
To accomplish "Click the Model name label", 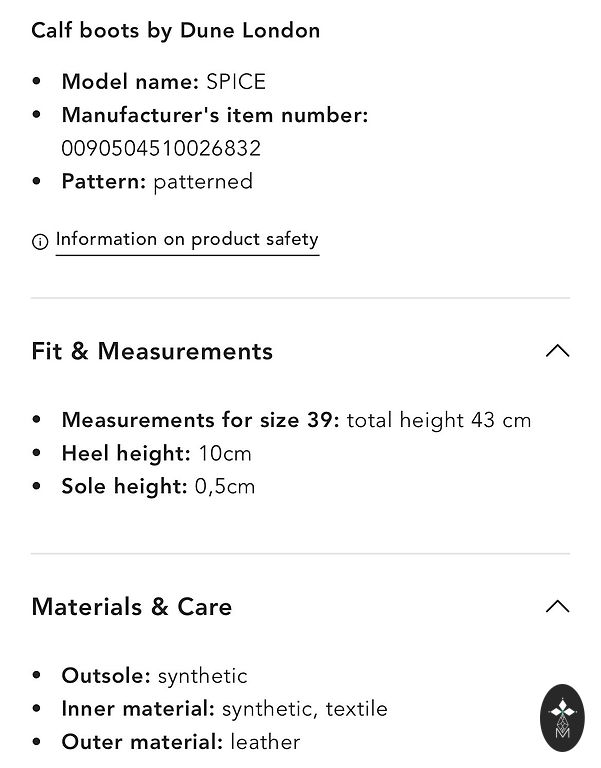I will (131, 82).
